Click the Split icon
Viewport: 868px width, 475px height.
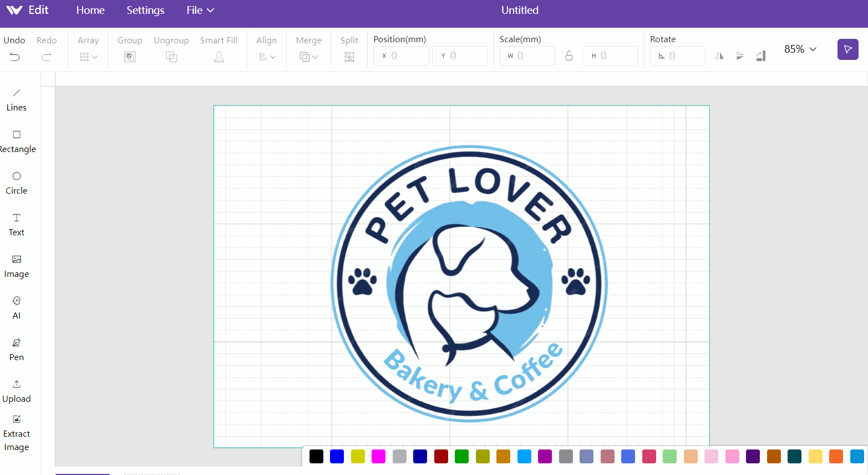tap(349, 57)
